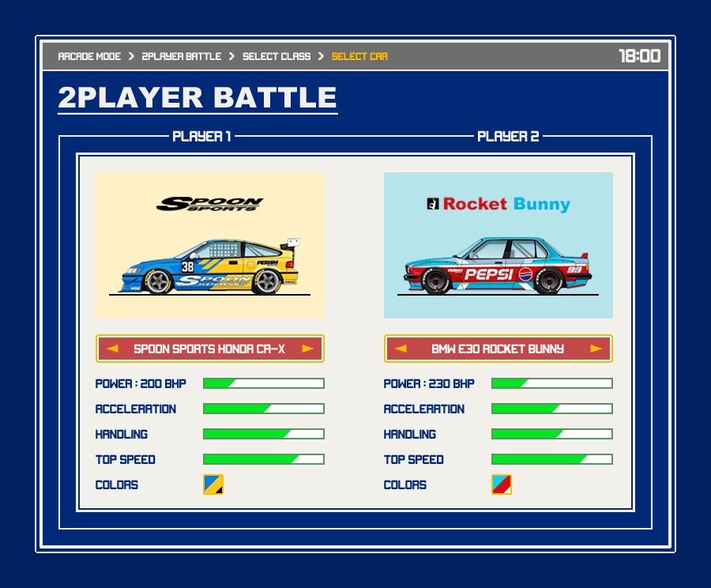Click 'POWER : 230 BHP' text
This screenshot has height=588, width=711.
coord(429,384)
